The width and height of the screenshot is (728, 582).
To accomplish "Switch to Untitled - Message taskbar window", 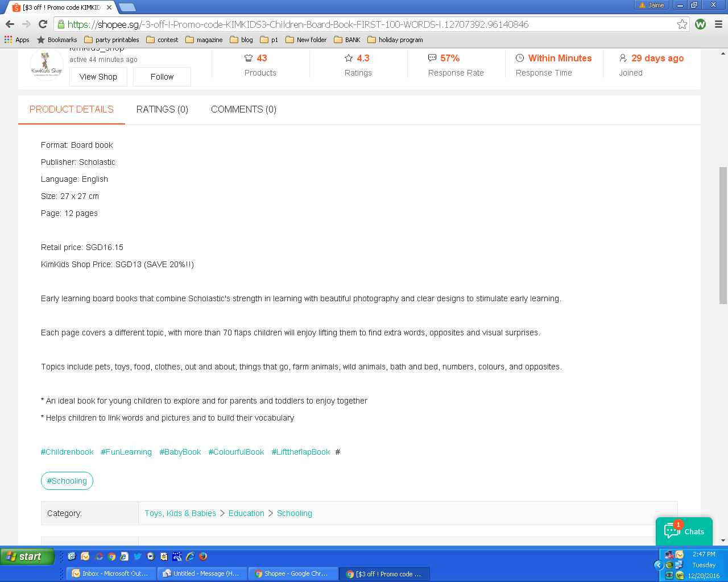I will click(202, 573).
